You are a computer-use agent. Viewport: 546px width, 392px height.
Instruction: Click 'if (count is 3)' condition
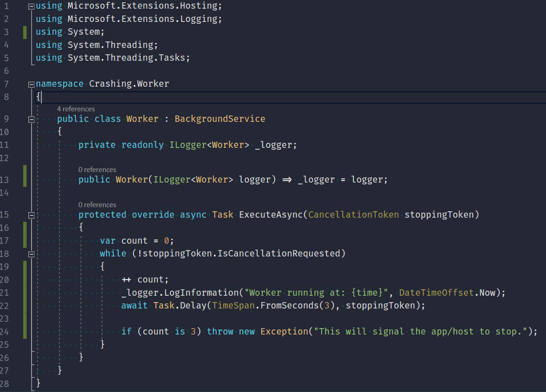161,331
